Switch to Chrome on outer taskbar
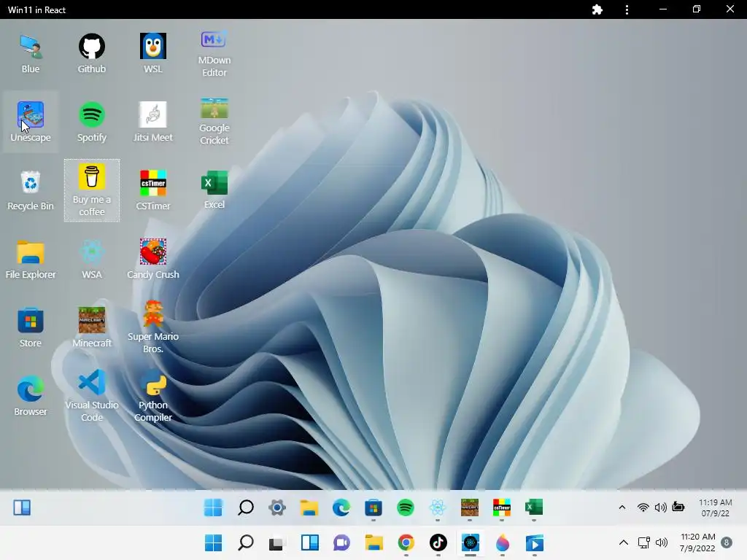 click(406, 542)
